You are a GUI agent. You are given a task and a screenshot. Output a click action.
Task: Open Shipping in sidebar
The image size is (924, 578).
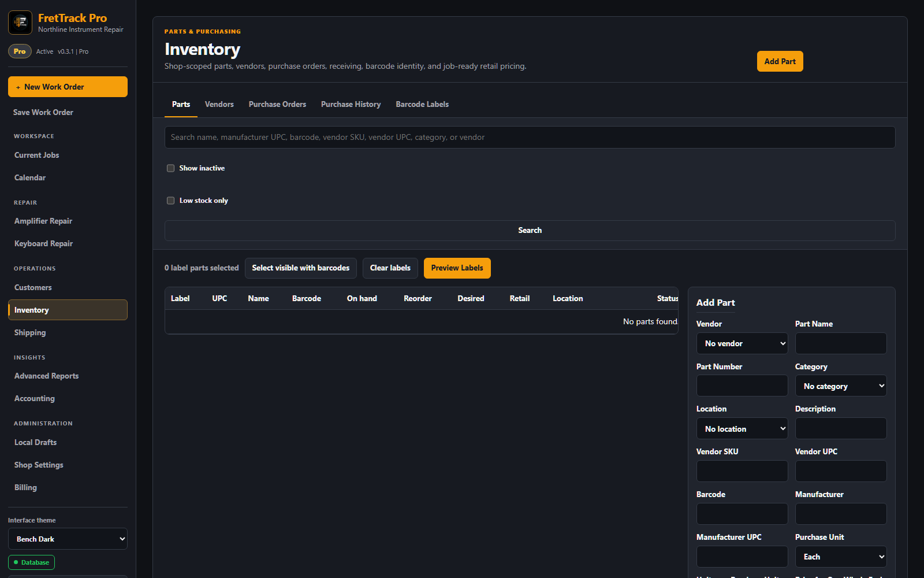(x=68, y=332)
